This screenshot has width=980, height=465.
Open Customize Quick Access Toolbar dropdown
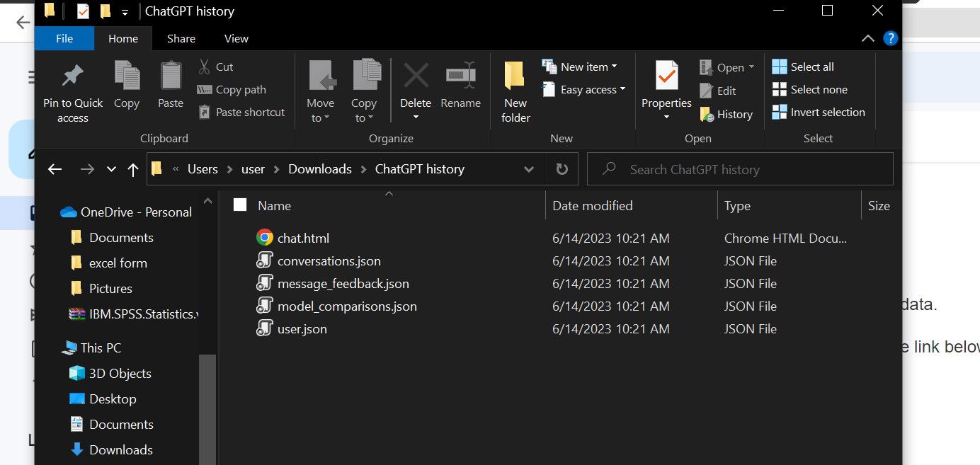125,12
